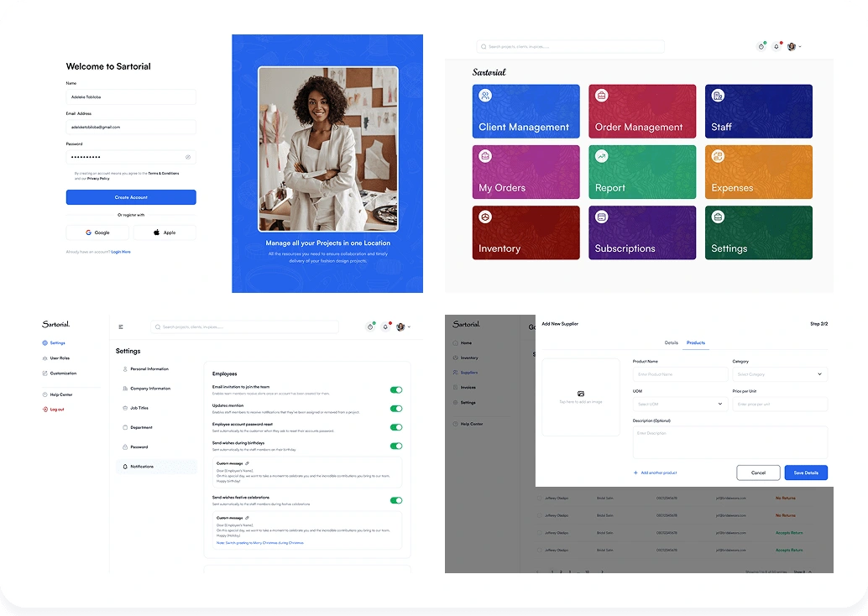The image size is (868, 616).
Task: Open notifications bell in dashboard header
Action: point(776,46)
